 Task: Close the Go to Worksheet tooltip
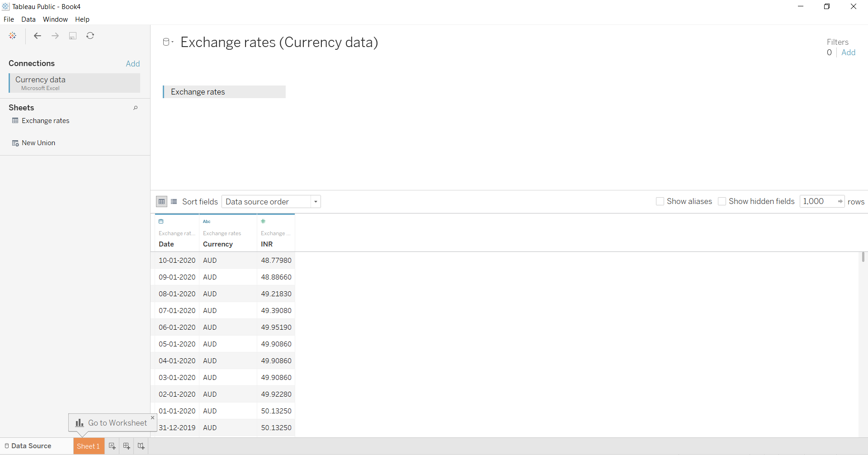coord(153,417)
